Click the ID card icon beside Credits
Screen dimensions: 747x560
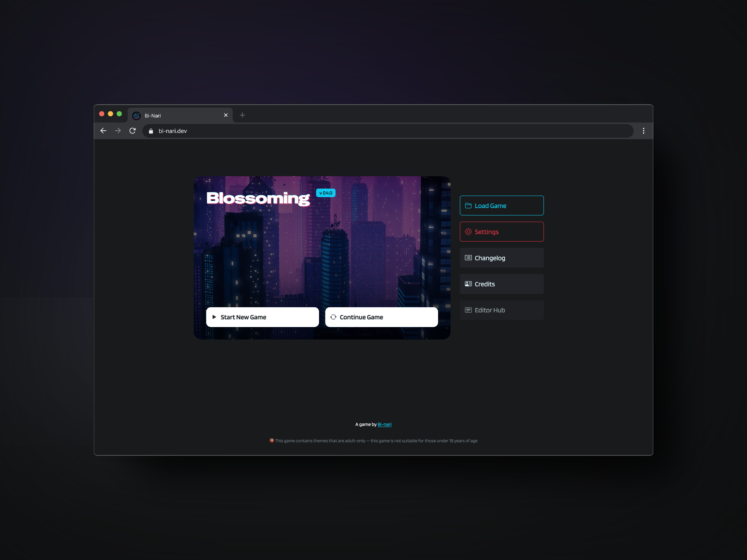coord(468,284)
